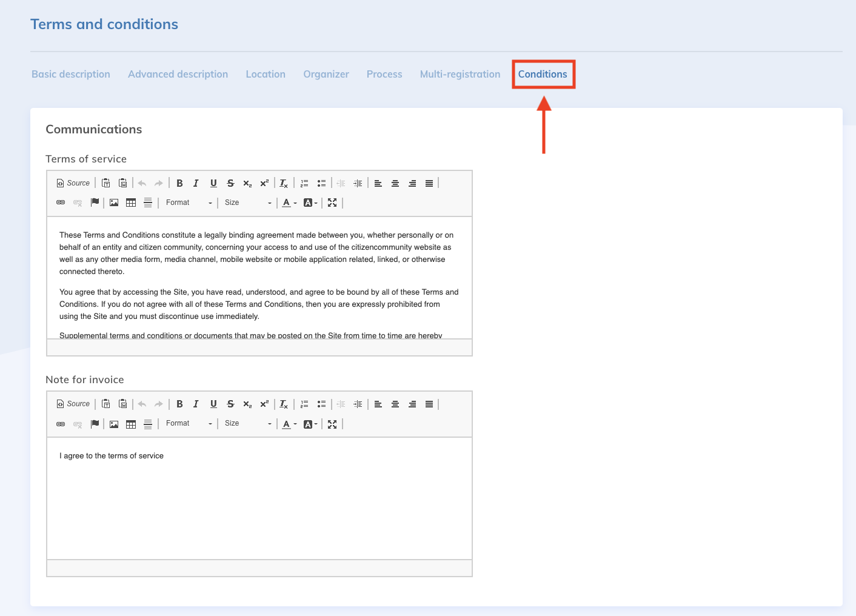
Task: Center align text in Note for invoice editor
Action: pos(395,404)
